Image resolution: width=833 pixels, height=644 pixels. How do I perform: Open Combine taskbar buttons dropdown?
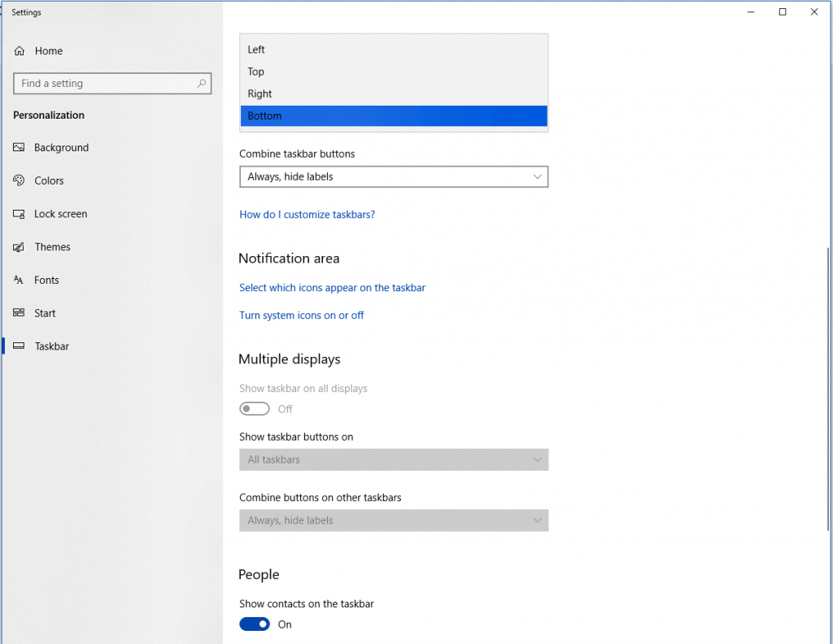[394, 176]
